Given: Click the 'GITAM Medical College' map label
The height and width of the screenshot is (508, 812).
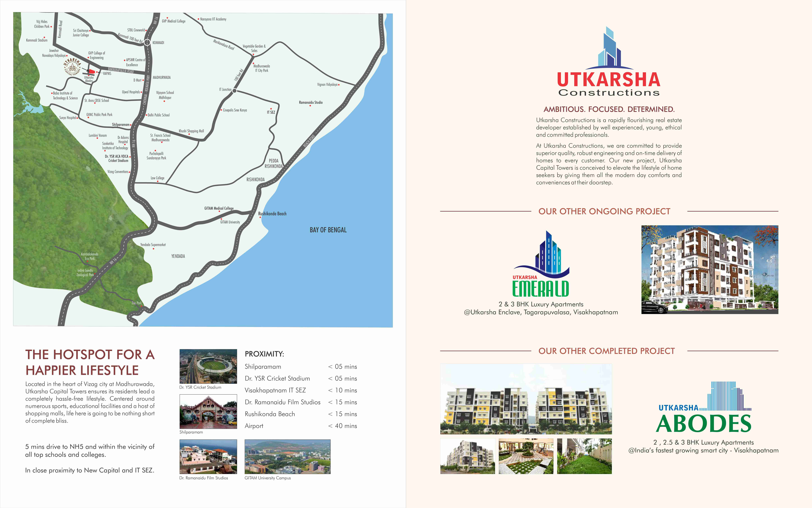Looking at the screenshot, I should (219, 208).
